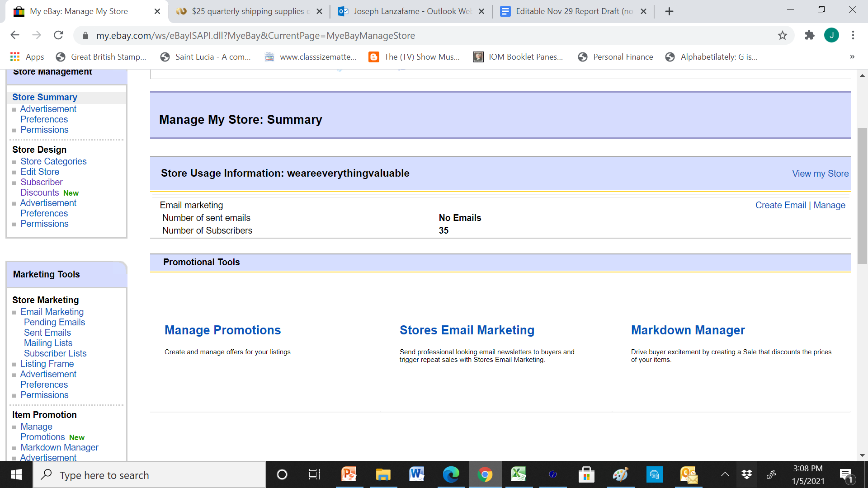868x488 pixels.
Task: Open Subscriber Discounts link
Action: point(41,187)
